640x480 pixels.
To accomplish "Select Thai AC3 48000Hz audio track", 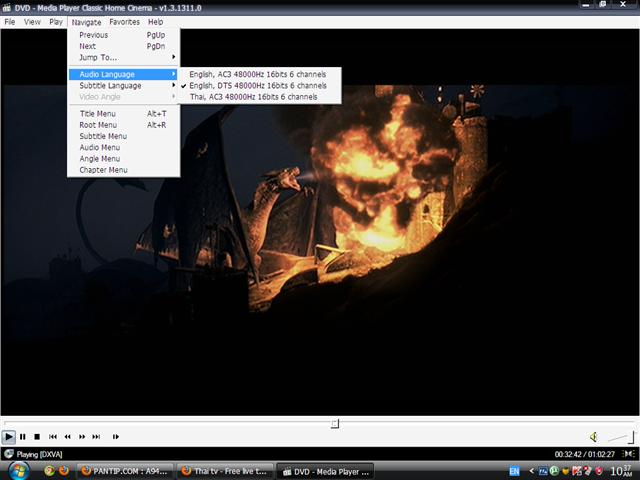I will click(260, 97).
